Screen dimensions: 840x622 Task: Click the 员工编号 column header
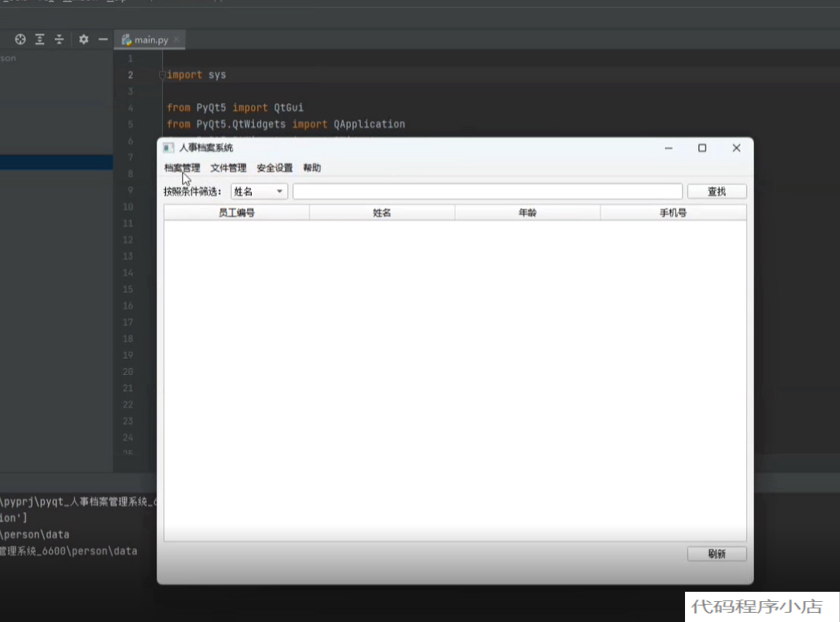pos(236,211)
